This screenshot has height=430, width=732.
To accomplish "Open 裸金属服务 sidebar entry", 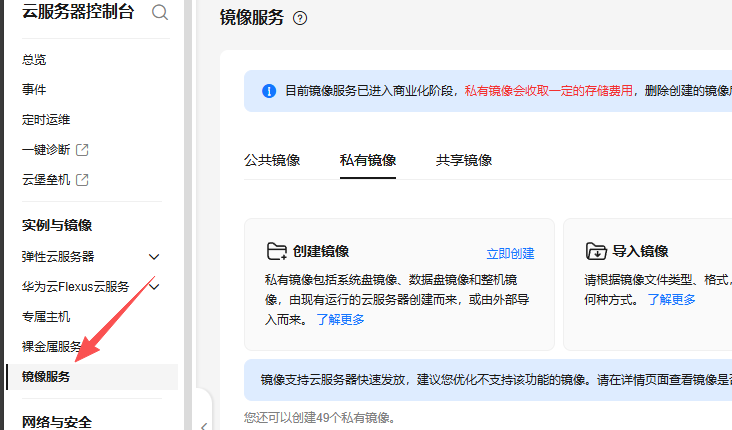I will [52, 346].
